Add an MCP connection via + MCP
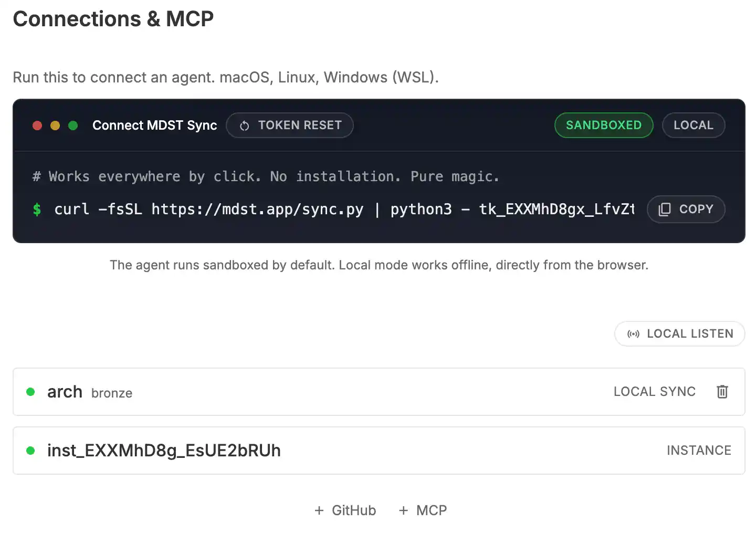Viewport: 756px width, 543px height. click(x=423, y=510)
